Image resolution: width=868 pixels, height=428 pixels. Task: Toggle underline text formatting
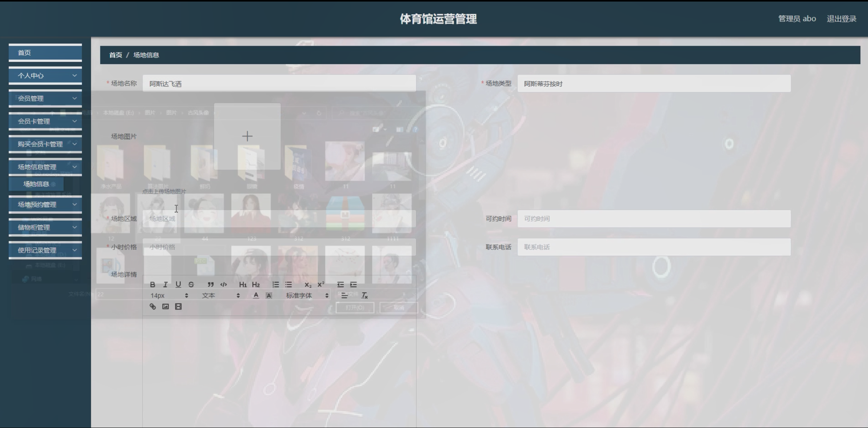(178, 285)
